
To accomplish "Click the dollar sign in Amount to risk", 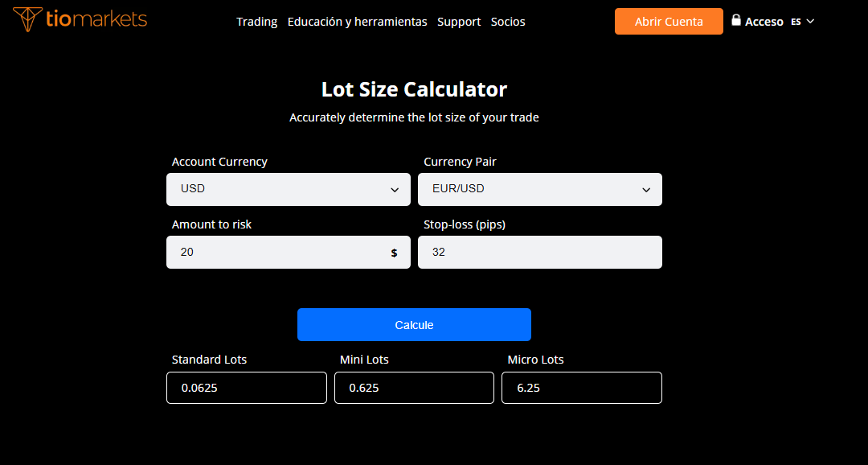I will [x=393, y=252].
